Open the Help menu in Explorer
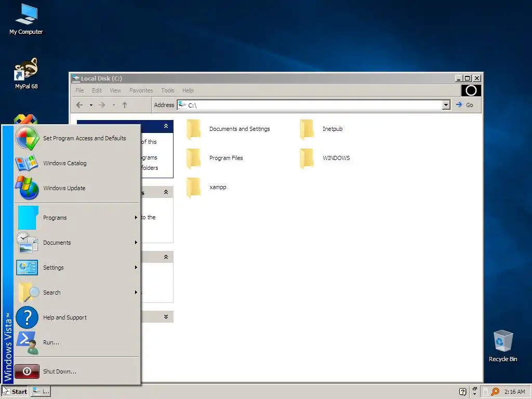This screenshot has height=399, width=532. [x=188, y=90]
